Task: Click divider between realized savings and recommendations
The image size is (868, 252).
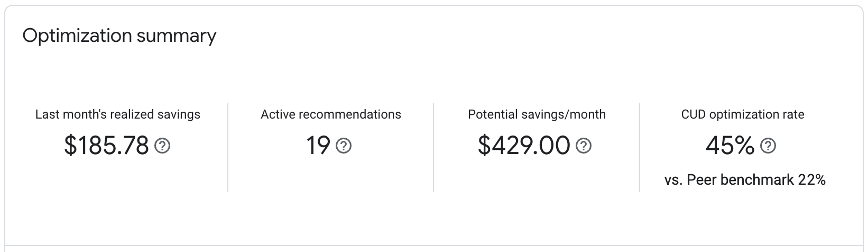Action: [228, 147]
